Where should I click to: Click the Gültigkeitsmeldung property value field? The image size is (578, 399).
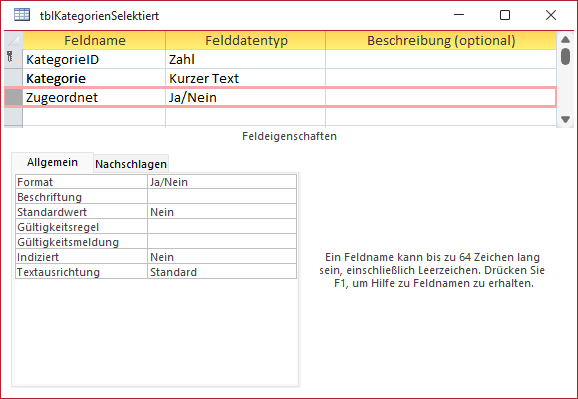coord(222,242)
